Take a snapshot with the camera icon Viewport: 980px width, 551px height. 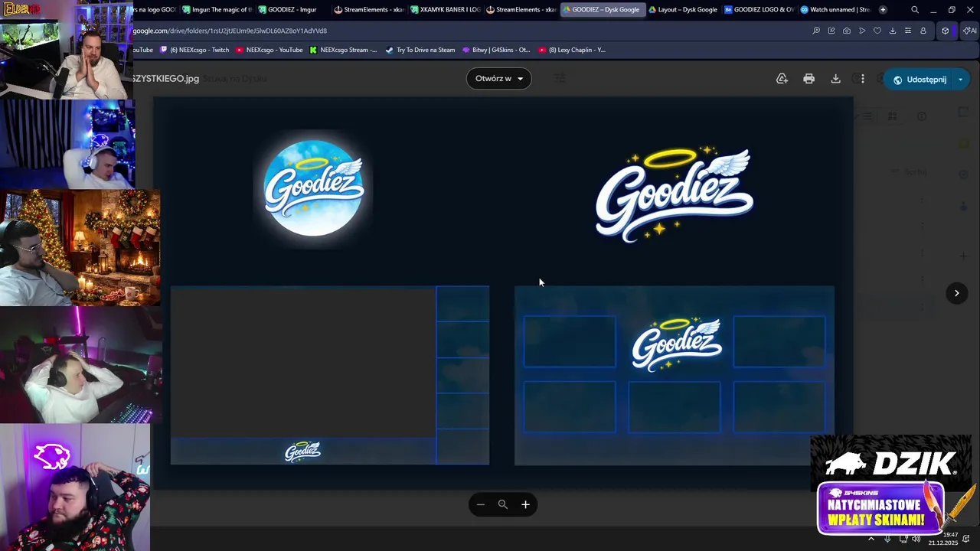847,31
